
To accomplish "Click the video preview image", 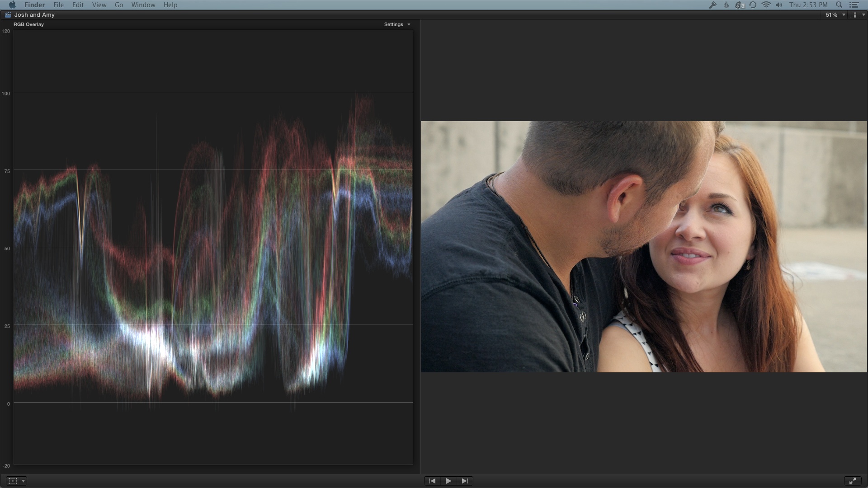I will pos(644,246).
